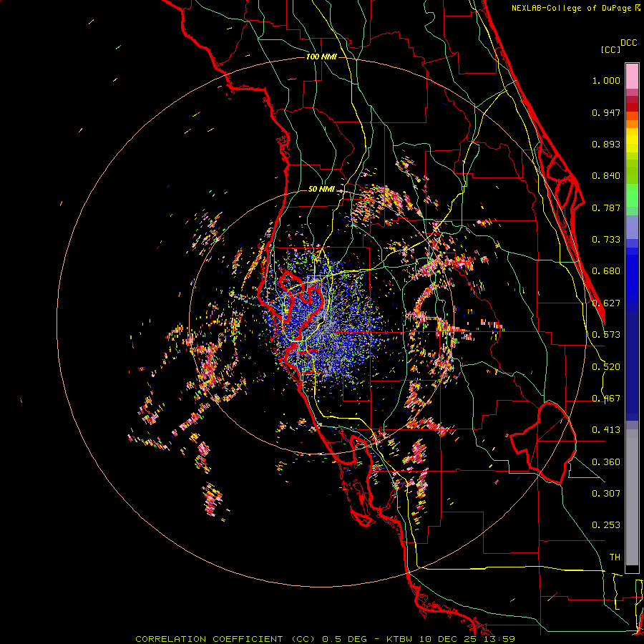Click the TH threshold label

click(x=615, y=557)
